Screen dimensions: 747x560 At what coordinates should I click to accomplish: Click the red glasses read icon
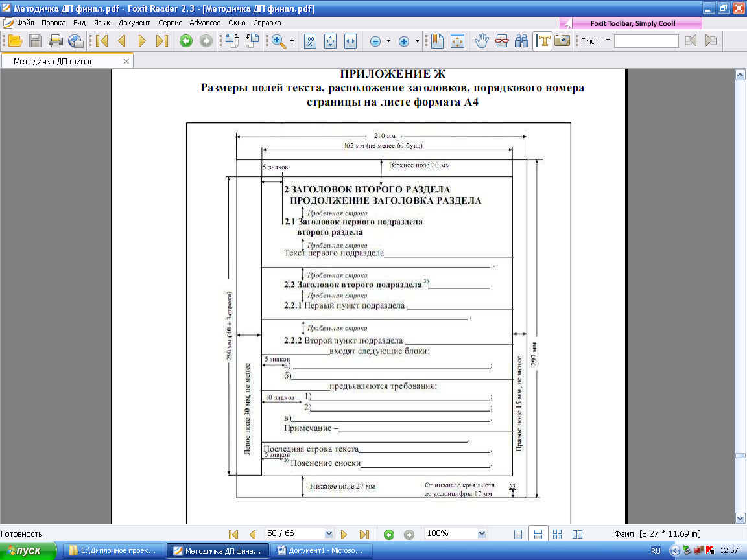tap(502, 41)
